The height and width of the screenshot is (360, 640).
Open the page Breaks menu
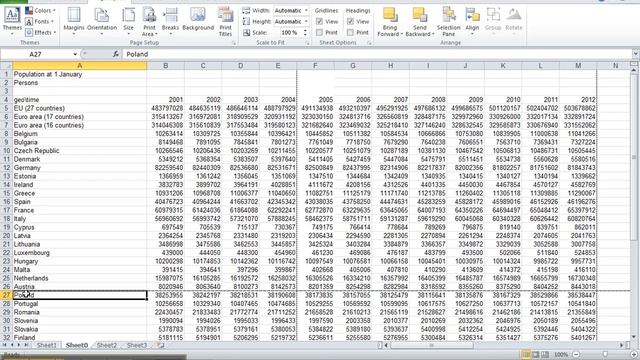pyautogui.click(x=170, y=20)
